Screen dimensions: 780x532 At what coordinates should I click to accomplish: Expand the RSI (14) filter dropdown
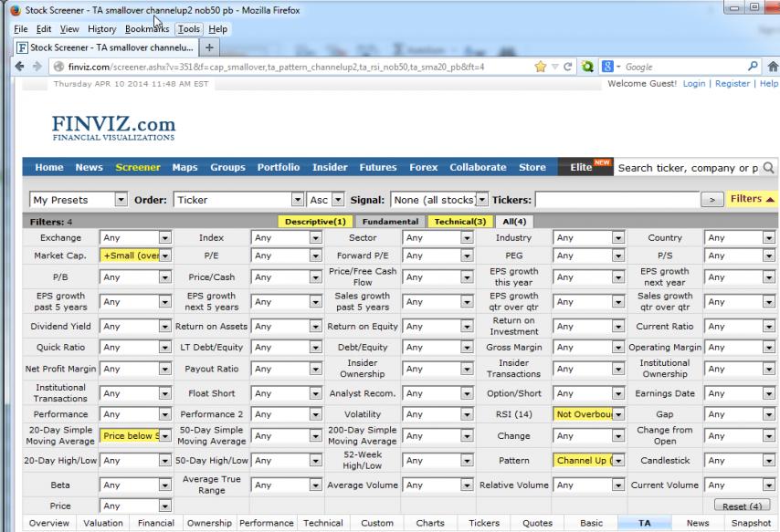pyautogui.click(x=589, y=414)
